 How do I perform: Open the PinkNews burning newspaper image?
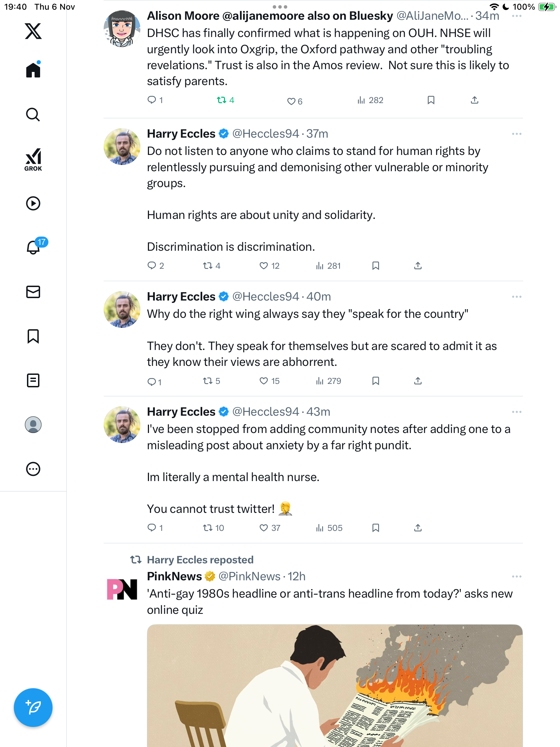[x=335, y=685]
